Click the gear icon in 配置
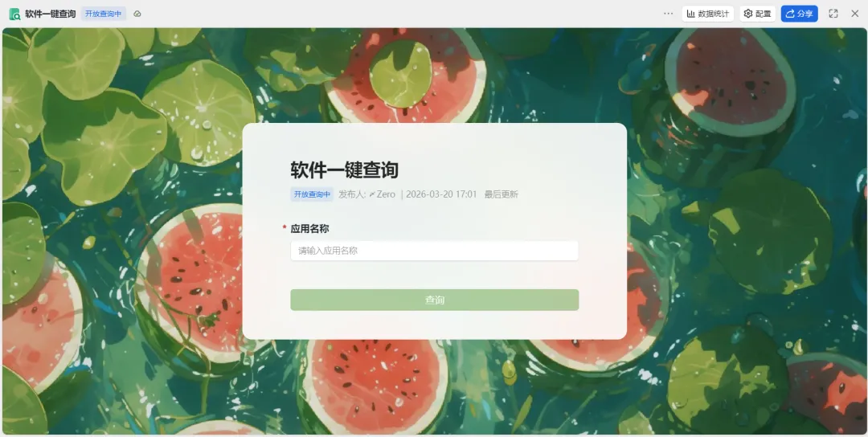 coord(748,14)
